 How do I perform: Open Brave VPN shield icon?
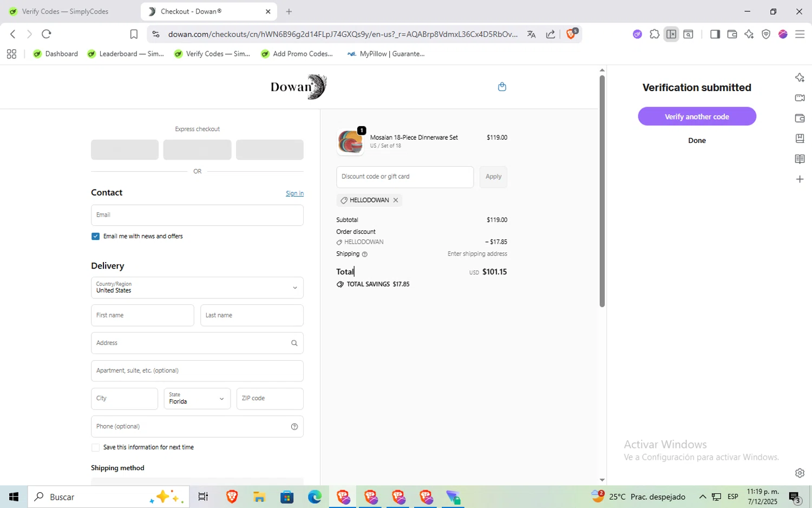tap(766, 34)
